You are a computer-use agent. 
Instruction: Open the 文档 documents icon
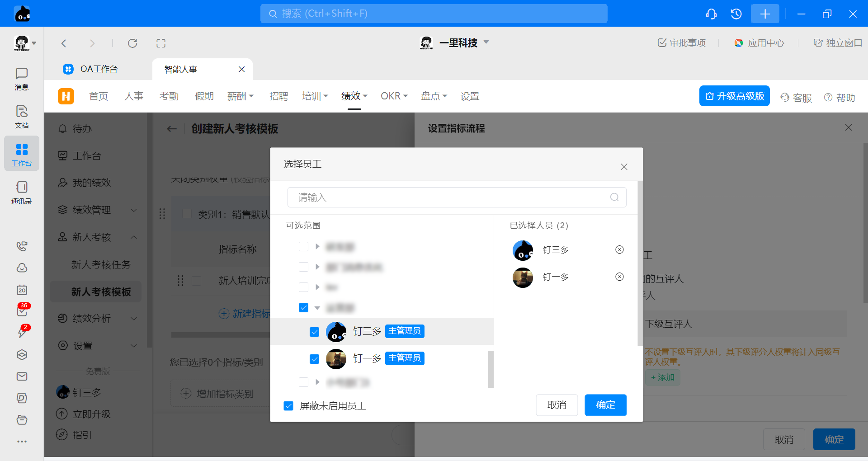21,117
